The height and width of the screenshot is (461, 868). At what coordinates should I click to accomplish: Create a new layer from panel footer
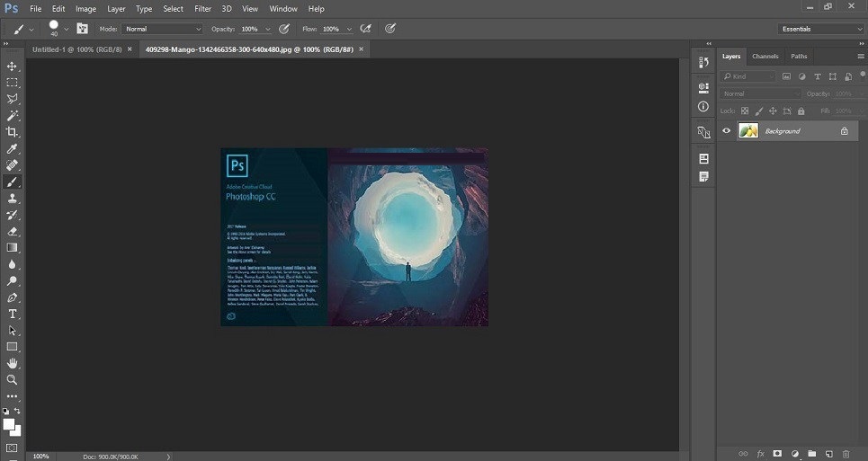828,454
